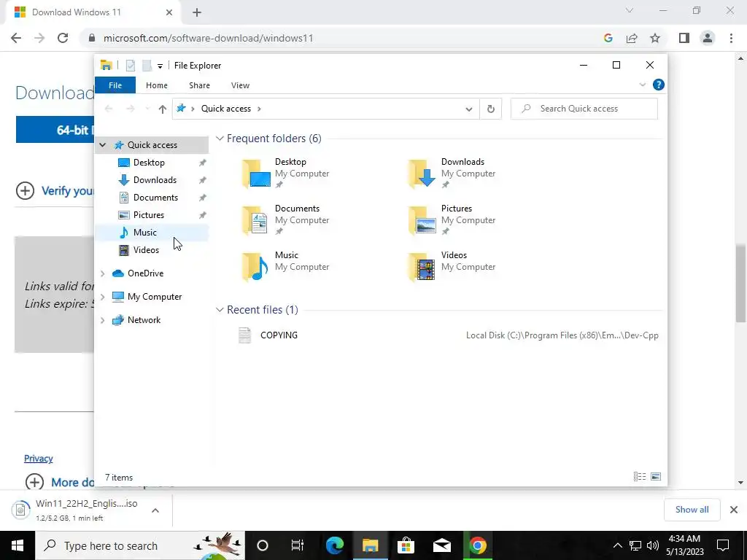Select Videos in the navigation pane
The height and width of the screenshot is (560, 747).
[x=146, y=250]
